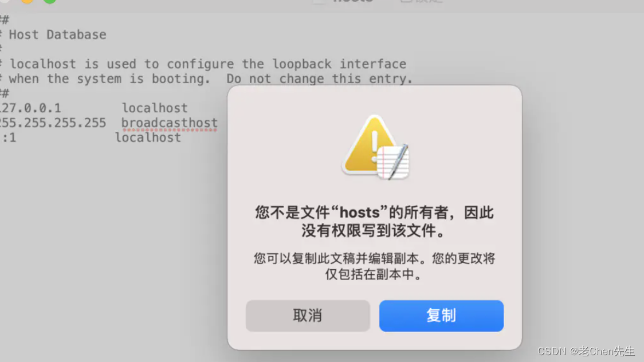Click the yellow minimize window button

pyautogui.click(x=27, y=1)
